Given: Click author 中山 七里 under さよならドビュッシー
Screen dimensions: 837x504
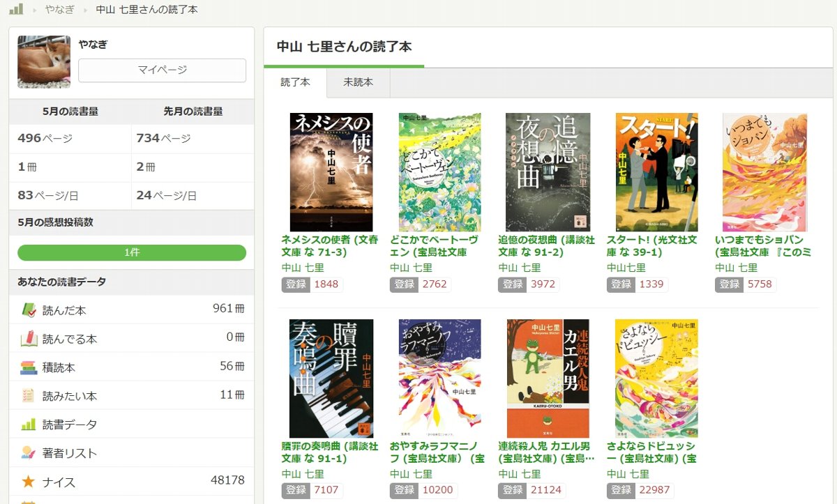Looking at the screenshot, I should point(628,474).
